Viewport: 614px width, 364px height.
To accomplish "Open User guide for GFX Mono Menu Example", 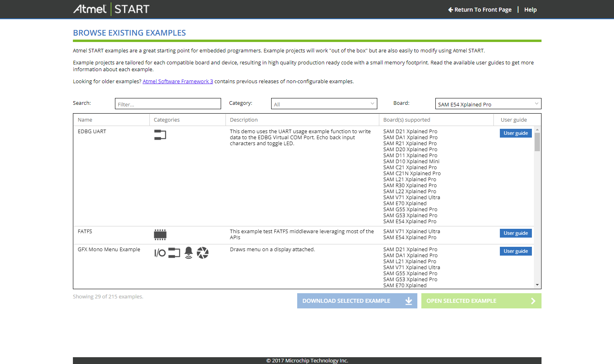I will click(516, 251).
